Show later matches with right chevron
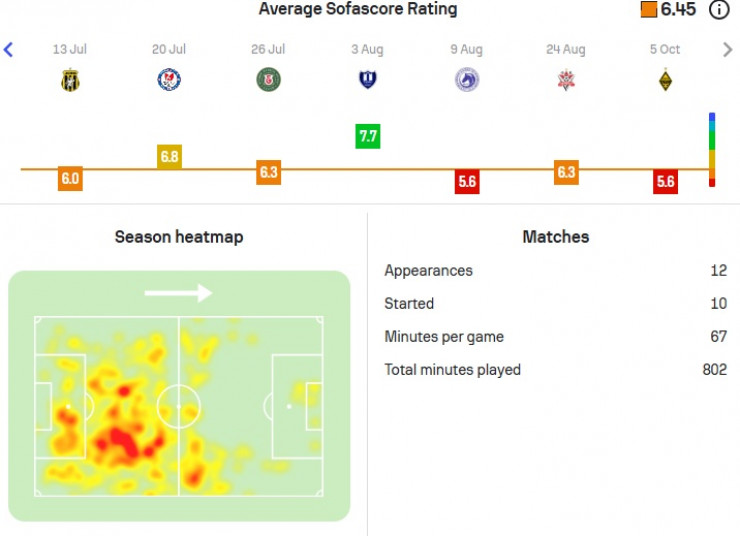The height and width of the screenshot is (536, 740). click(727, 49)
